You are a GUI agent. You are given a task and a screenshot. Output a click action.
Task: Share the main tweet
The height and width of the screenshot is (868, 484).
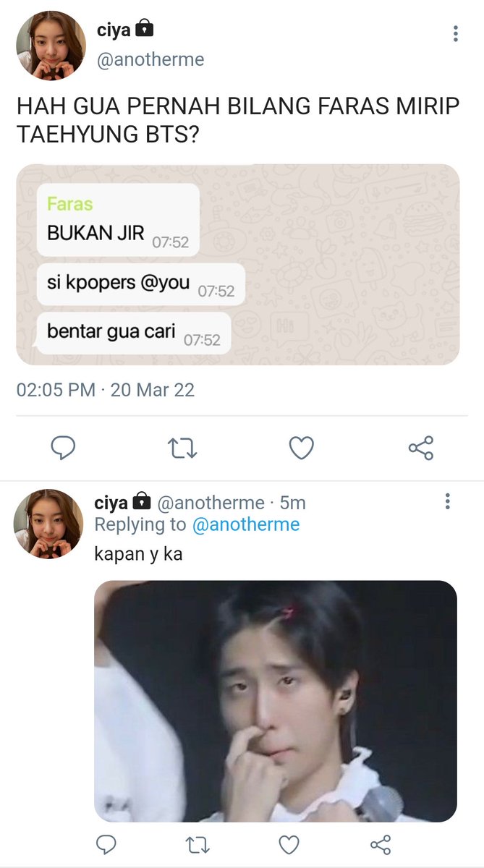(420, 448)
